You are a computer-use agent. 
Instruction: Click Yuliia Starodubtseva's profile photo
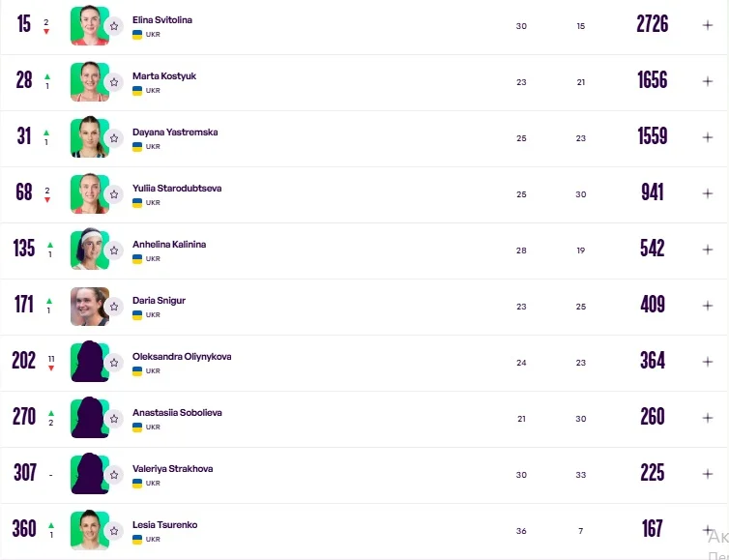tap(88, 193)
